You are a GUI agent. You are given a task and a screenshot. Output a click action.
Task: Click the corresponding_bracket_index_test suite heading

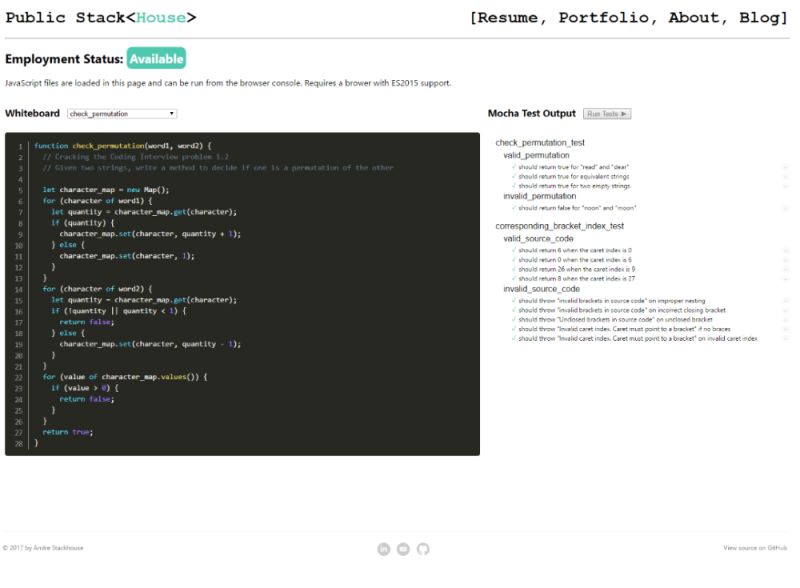[560, 226]
